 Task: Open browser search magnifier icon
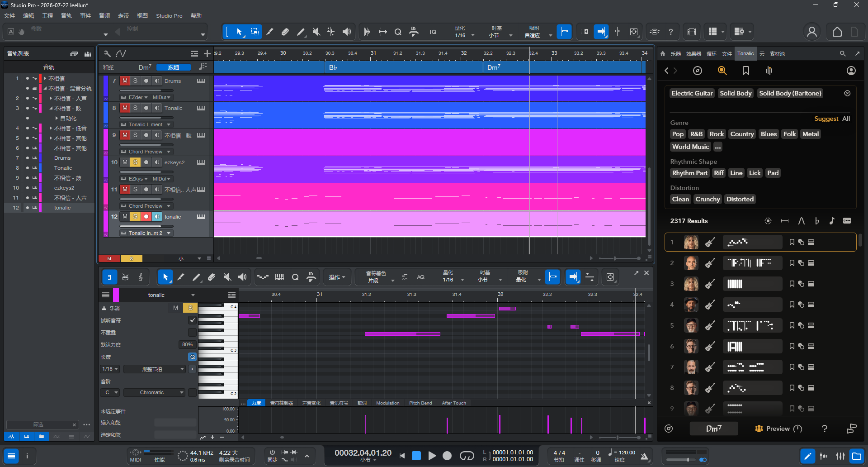(843, 53)
